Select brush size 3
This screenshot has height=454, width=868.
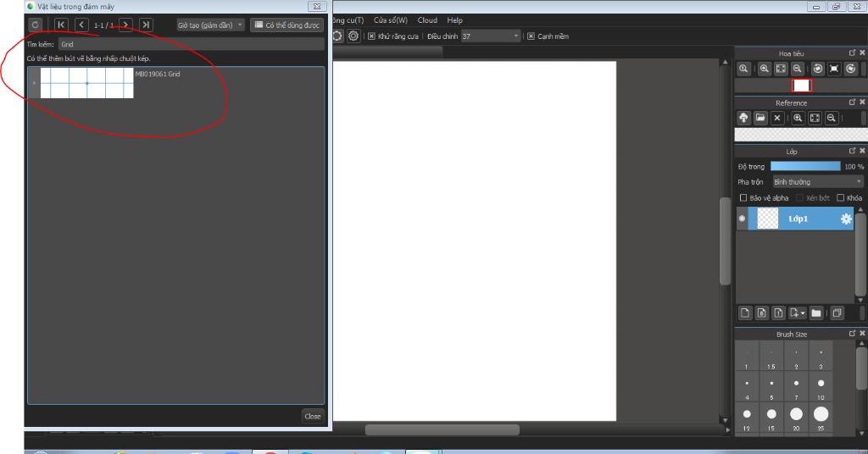click(x=821, y=356)
